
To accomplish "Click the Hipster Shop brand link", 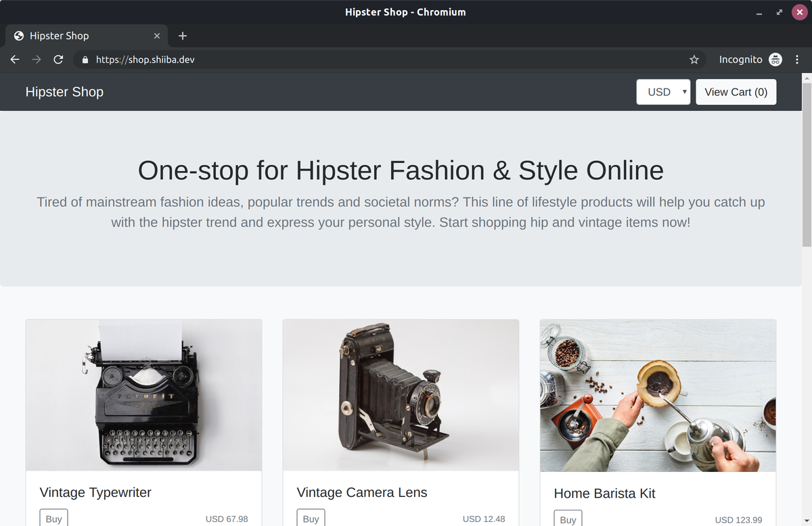I will (64, 92).
